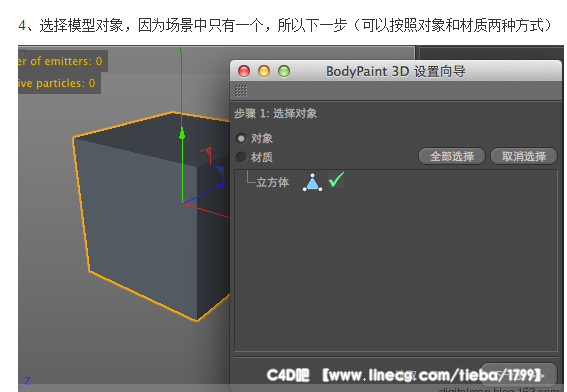Click the green Y-axis handle in the viewport
This screenshot has height=392, width=567.
coord(182,135)
